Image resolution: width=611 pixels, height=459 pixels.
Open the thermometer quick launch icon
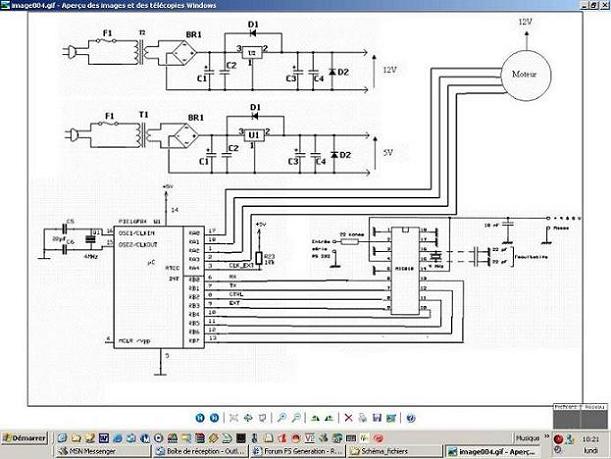[x=254, y=438]
